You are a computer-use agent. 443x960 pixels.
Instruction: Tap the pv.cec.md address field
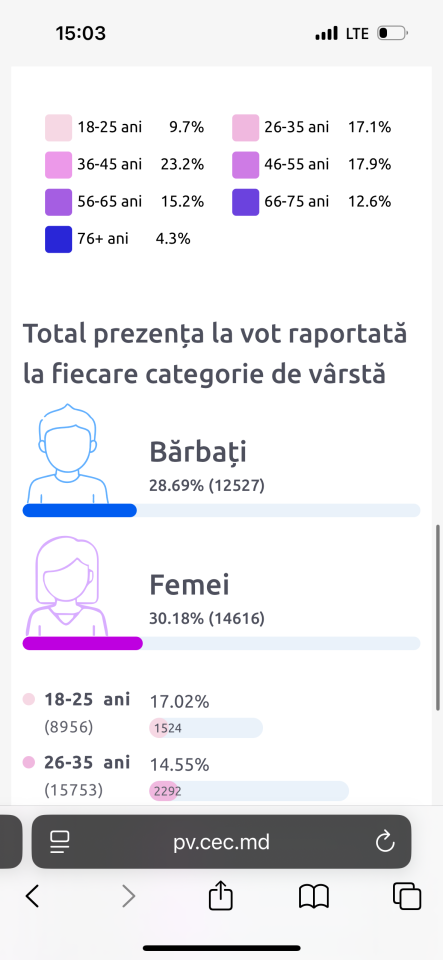(x=221, y=842)
